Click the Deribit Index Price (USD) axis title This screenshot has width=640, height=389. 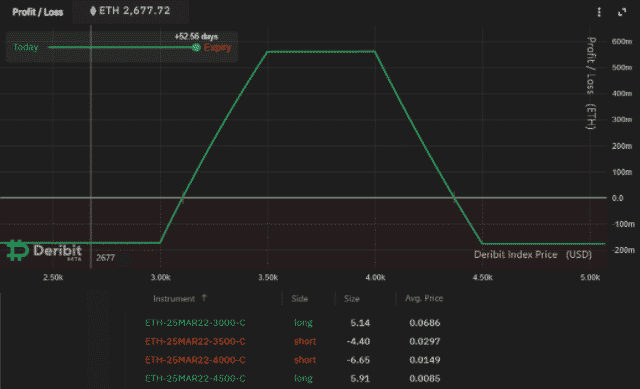pyautogui.click(x=533, y=255)
